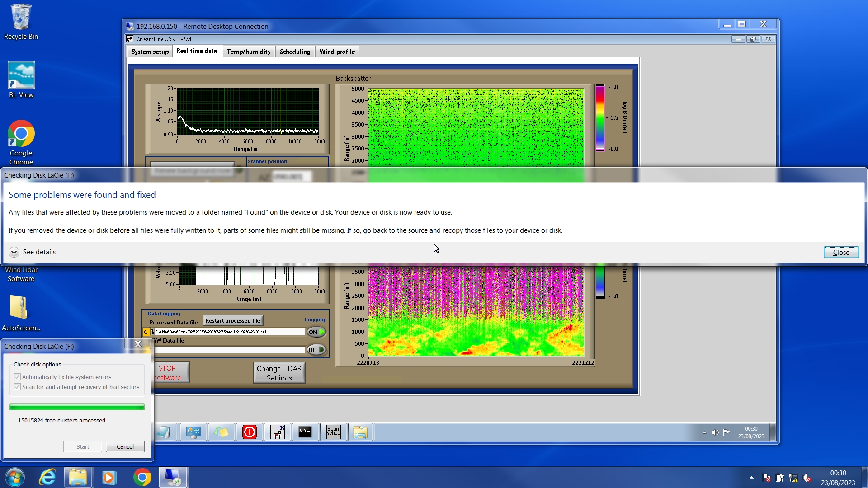
Task: Click the Close button in the results dialog
Action: 840,252
